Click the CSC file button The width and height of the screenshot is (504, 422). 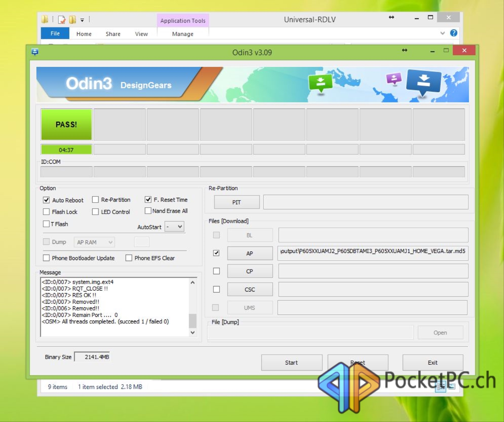click(250, 289)
